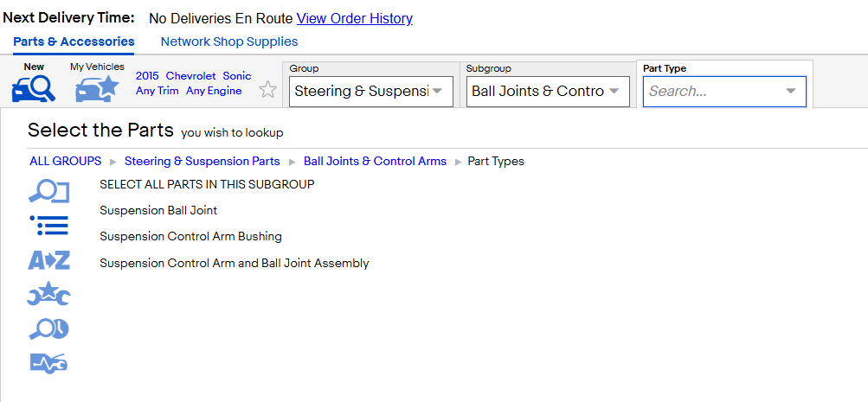This screenshot has width=868, height=402.
Task: Click the Chevrolet make link
Action: pyautogui.click(x=191, y=76)
